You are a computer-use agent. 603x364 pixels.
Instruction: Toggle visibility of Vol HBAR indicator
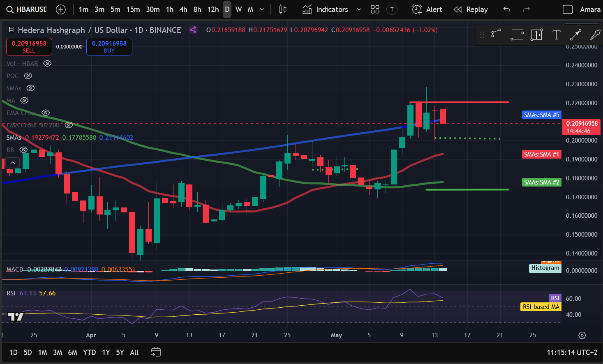click(x=47, y=63)
